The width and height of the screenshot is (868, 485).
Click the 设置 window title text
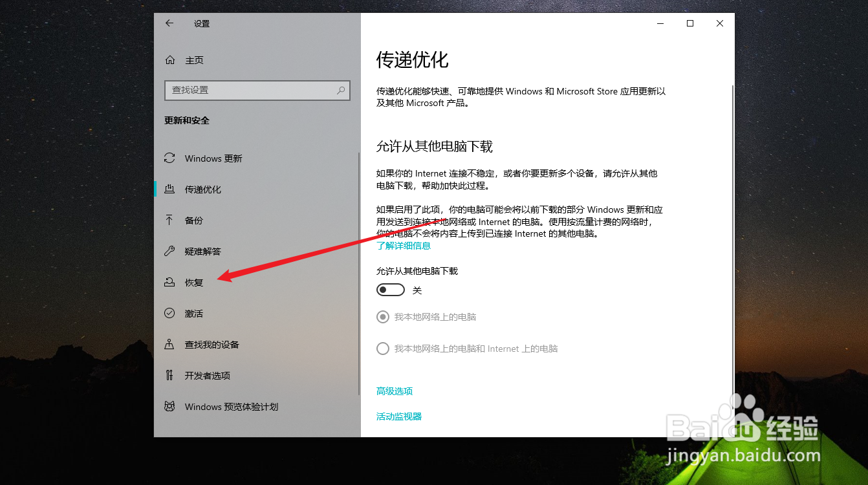coord(202,23)
